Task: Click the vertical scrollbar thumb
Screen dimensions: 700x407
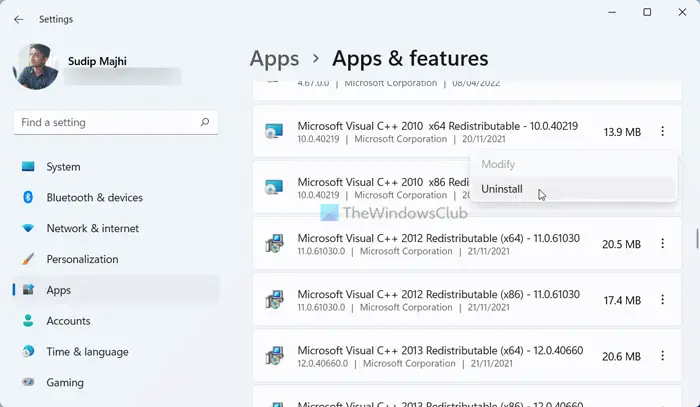Action: [x=697, y=239]
